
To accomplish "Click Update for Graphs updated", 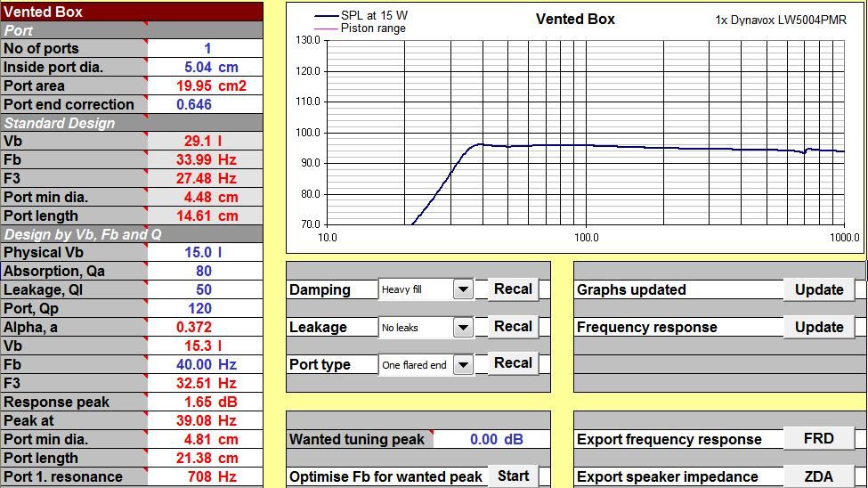I will click(x=818, y=289).
